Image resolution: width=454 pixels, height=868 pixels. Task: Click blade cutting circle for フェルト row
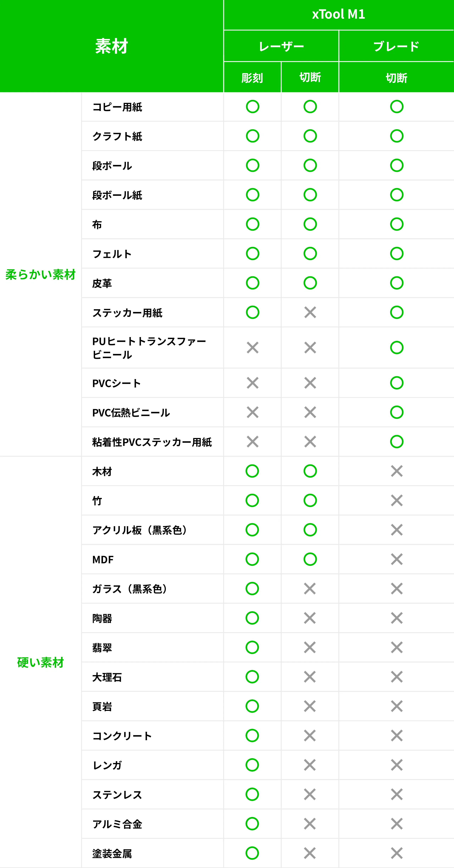(397, 253)
